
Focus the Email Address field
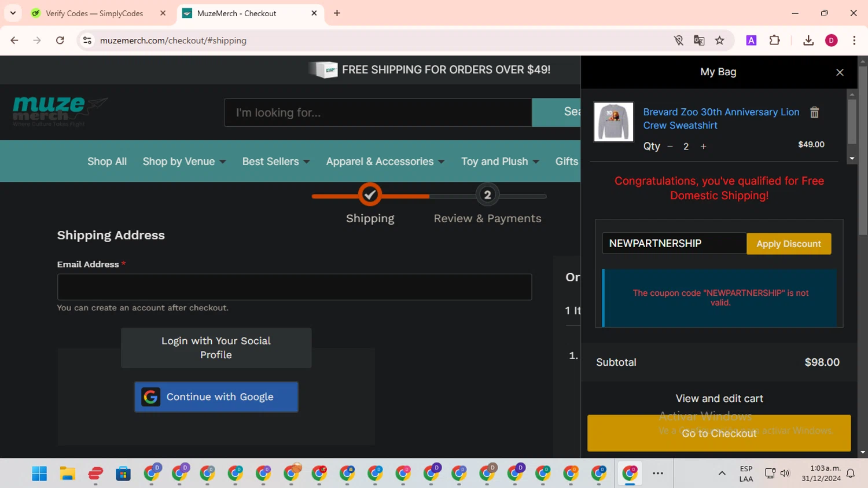[295, 287]
